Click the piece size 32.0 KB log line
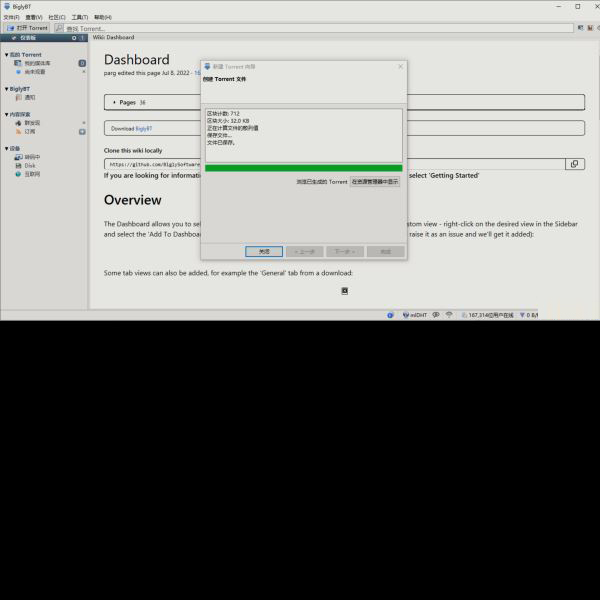Viewport: 600px width, 600px height. (228, 121)
